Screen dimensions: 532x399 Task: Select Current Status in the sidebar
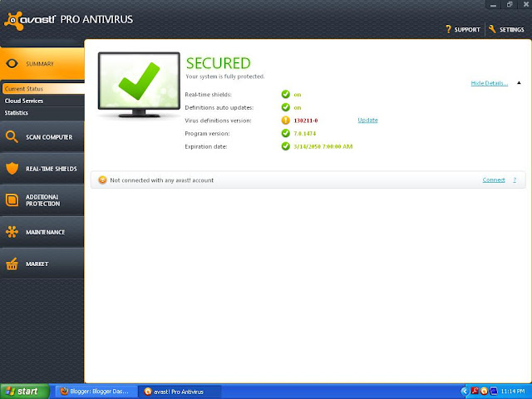pos(43,89)
